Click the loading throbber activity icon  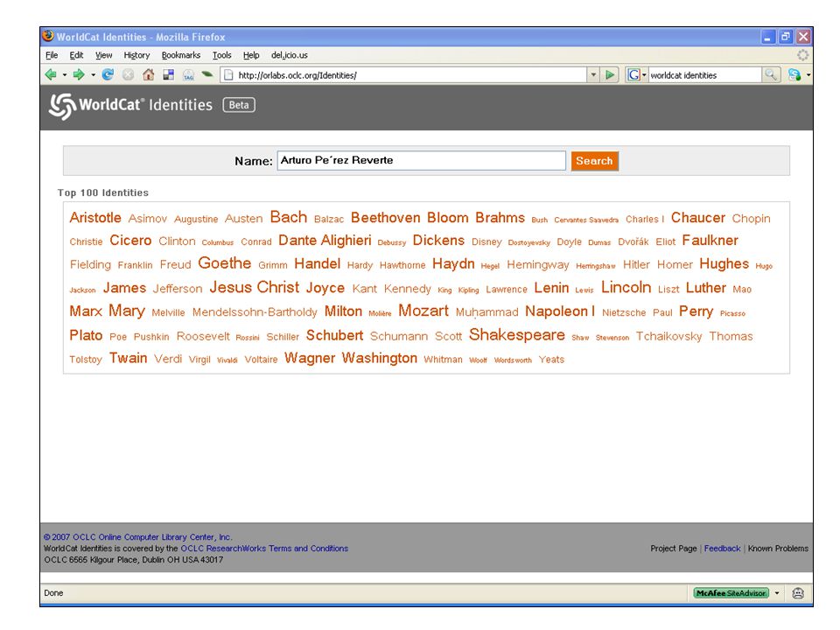[802, 54]
